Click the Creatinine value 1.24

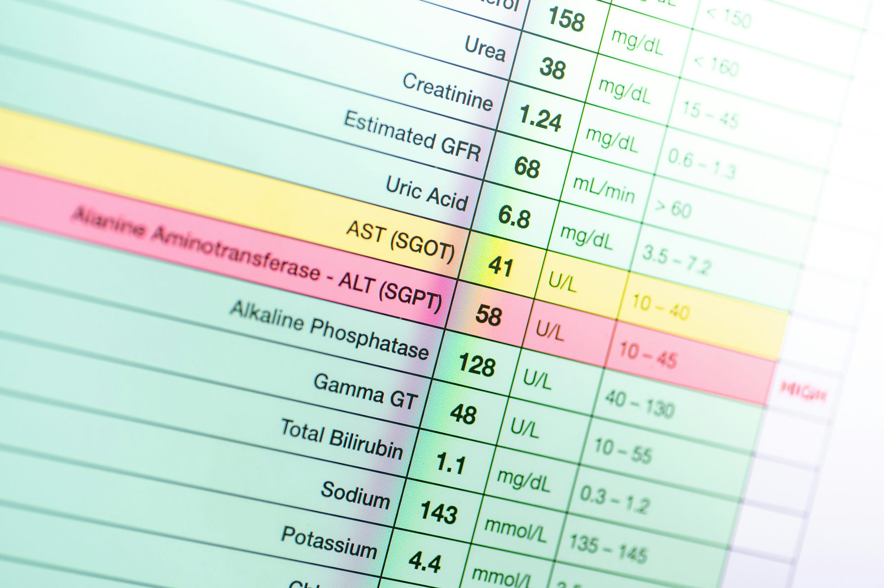pos(541,118)
